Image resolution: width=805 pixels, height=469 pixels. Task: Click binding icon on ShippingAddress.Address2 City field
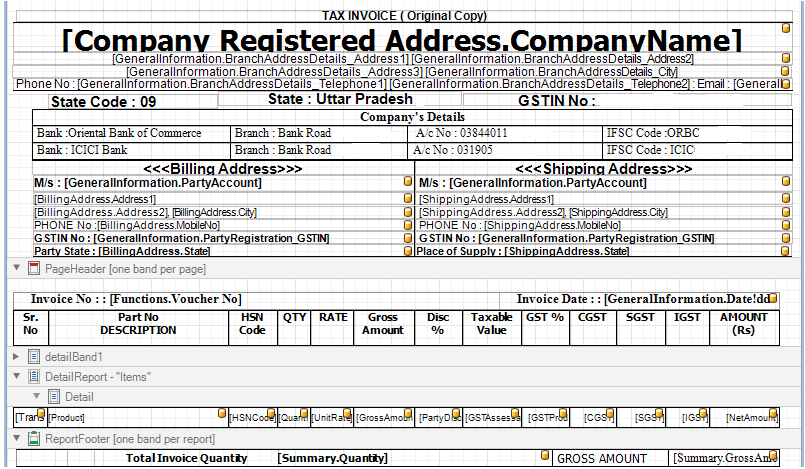point(785,211)
